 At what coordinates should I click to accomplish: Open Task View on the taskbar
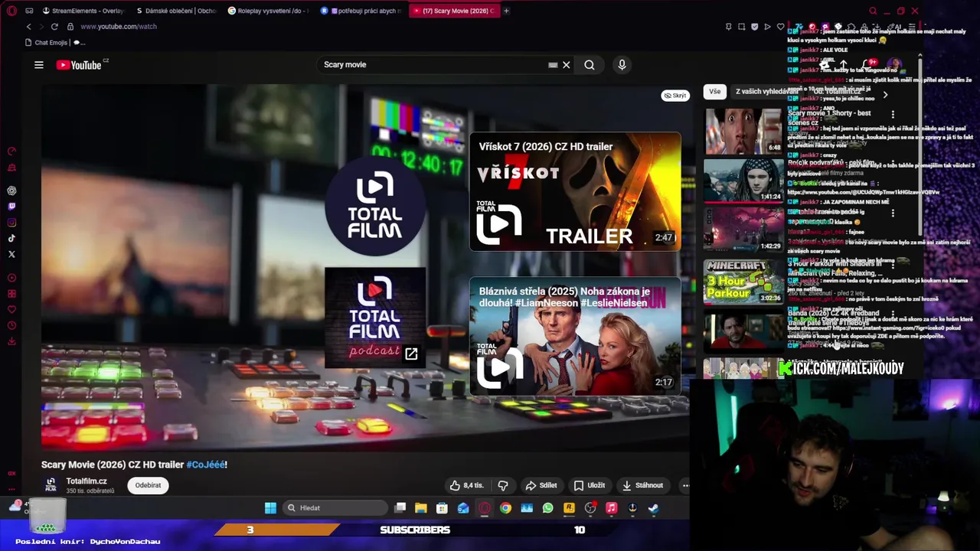pos(400,508)
